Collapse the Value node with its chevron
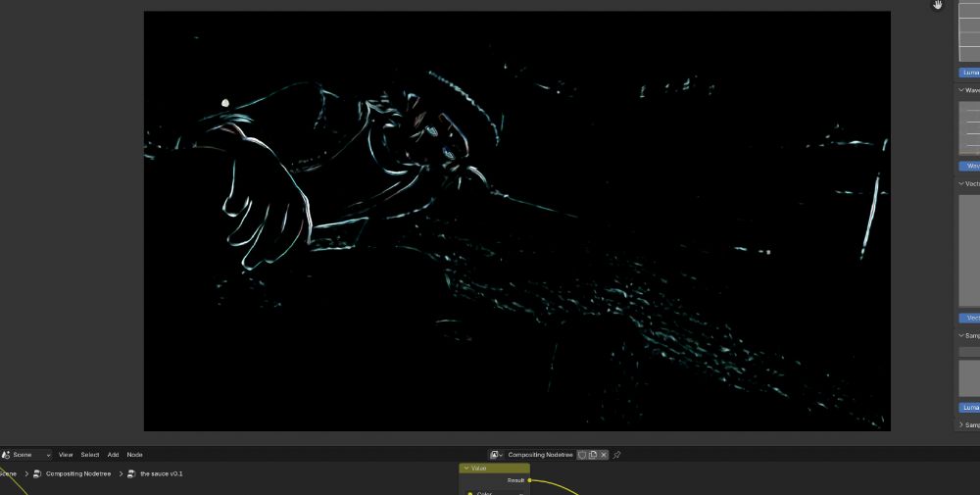Screen dimensions: 980x495 point(466,469)
